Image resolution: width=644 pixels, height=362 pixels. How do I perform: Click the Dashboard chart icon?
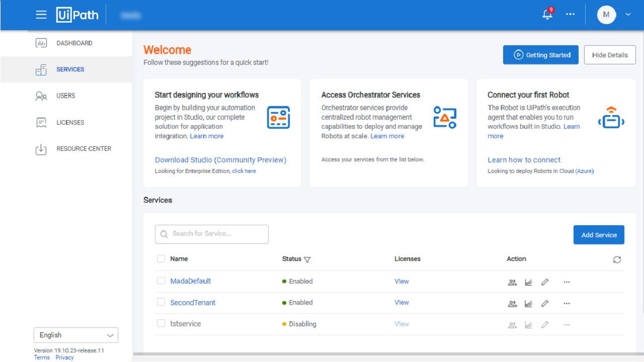[x=41, y=43]
